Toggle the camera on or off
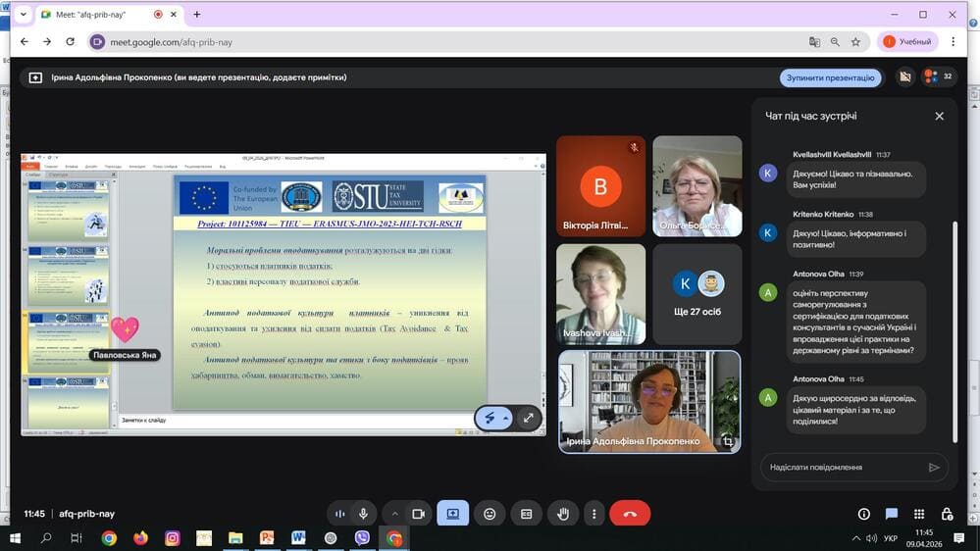Image resolution: width=980 pixels, height=551 pixels. (x=418, y=514)
